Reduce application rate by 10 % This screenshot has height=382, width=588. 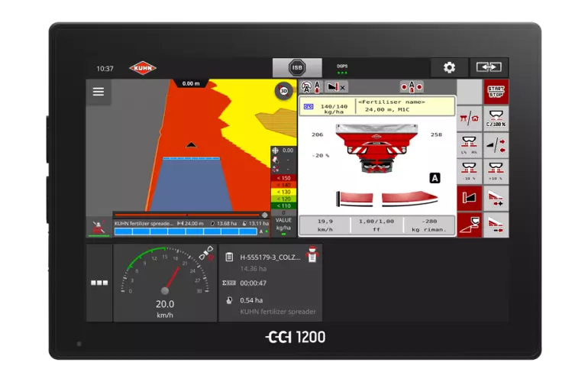470,171
